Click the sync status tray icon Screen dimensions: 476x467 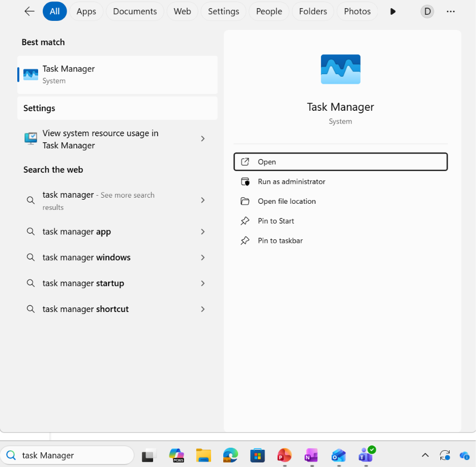click(445, 455)
